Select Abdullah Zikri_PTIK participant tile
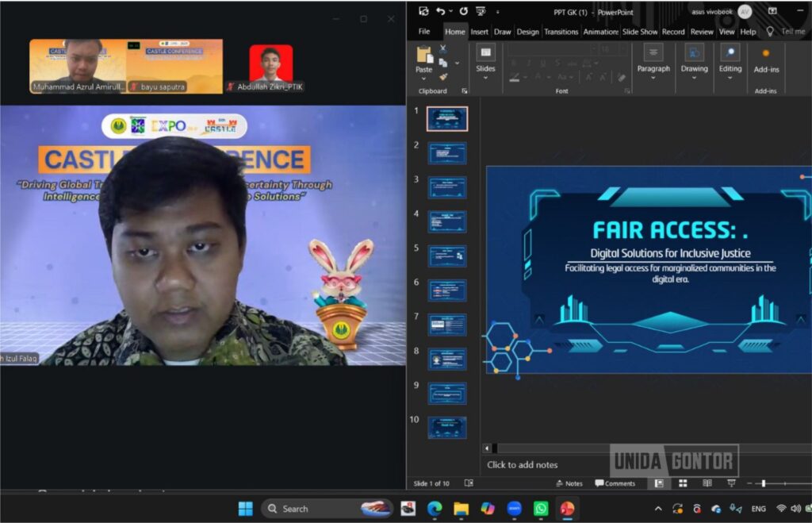The image size is (812, 523). [270, 67]
